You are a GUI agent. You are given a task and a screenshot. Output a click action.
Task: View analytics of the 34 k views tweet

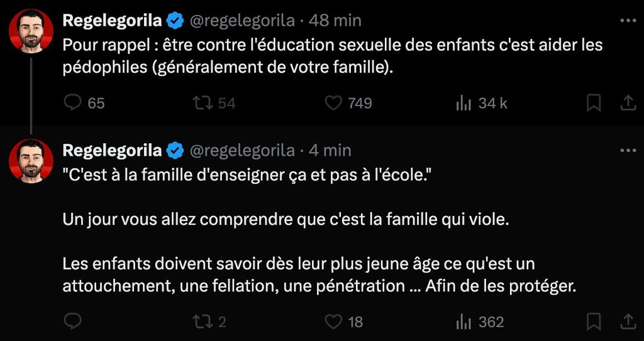pos(464,103)
